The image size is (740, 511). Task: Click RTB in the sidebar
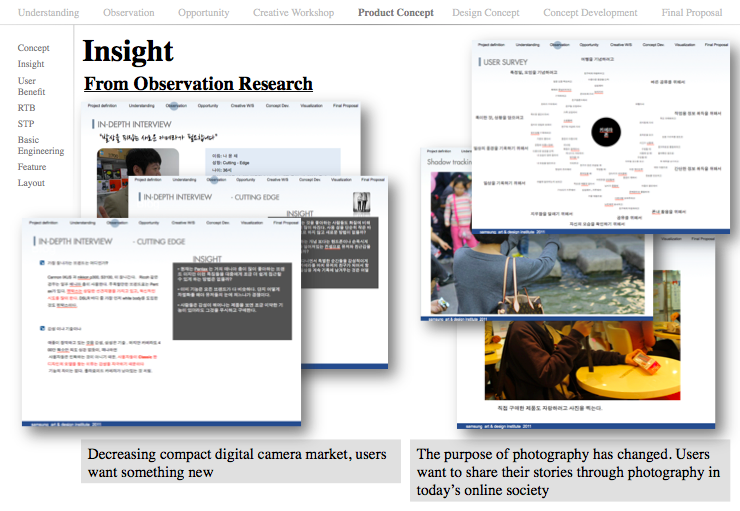(26, 108)
